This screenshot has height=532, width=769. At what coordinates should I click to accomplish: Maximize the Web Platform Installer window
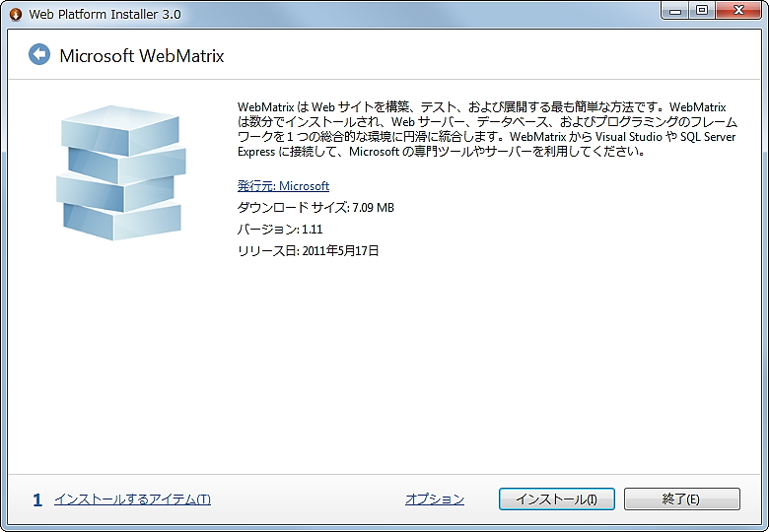click(x=702, y=10)
